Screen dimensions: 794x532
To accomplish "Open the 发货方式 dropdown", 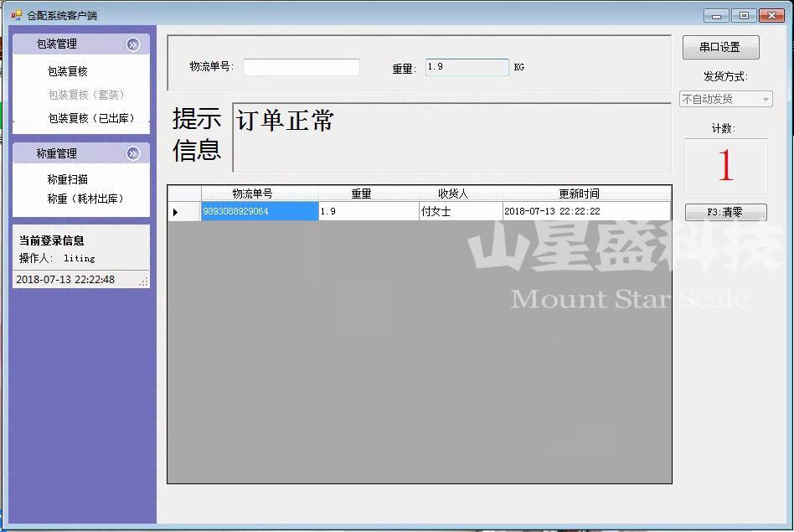I will click(725, 99).
